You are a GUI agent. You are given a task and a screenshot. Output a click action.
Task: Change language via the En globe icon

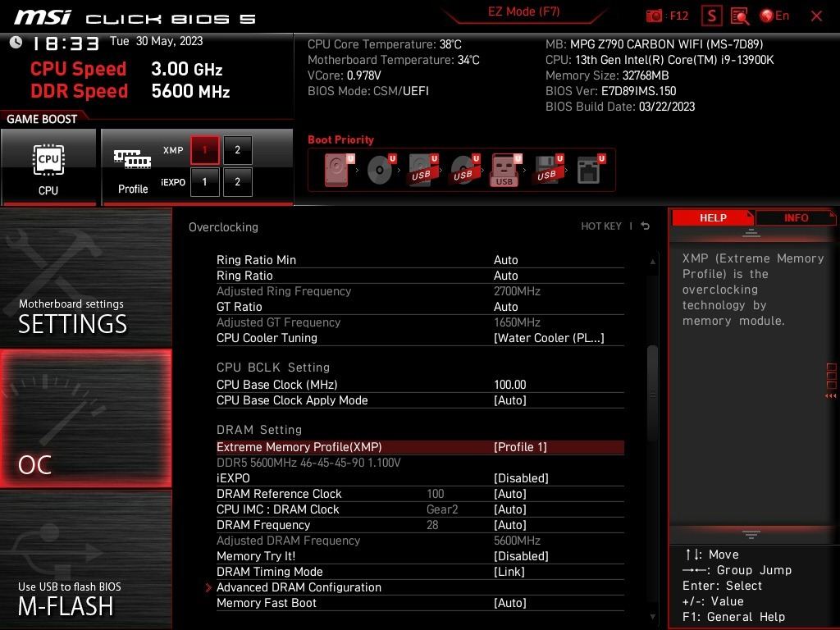coord(774,16)
